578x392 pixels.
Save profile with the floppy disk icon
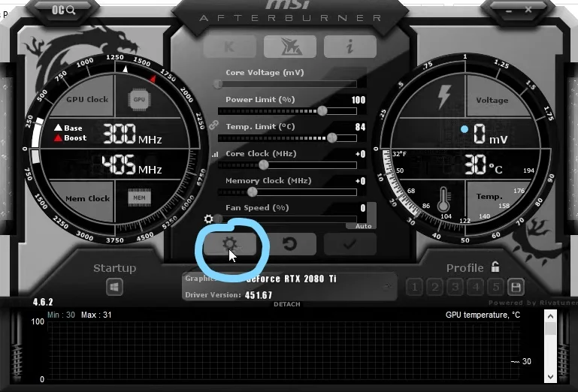[x=516, y=287]
